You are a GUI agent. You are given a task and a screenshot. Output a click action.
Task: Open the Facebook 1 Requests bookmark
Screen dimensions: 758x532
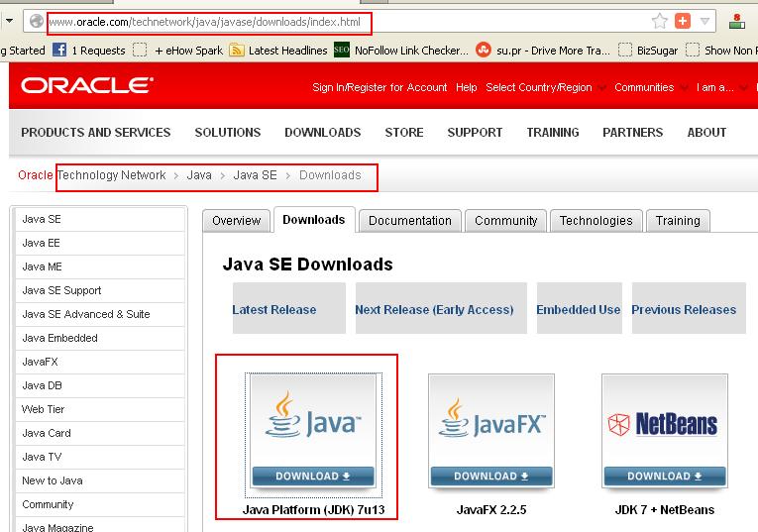coord(88,51)
